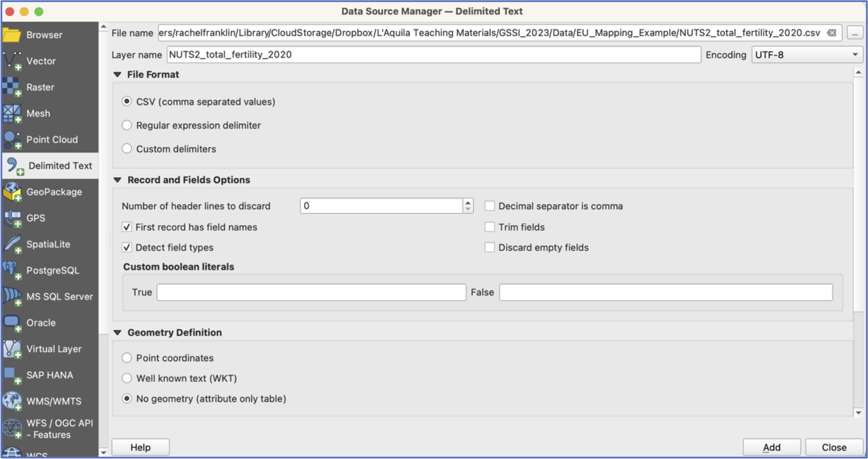Select the SAP HANA icon
868x459 pixels.
12,376
